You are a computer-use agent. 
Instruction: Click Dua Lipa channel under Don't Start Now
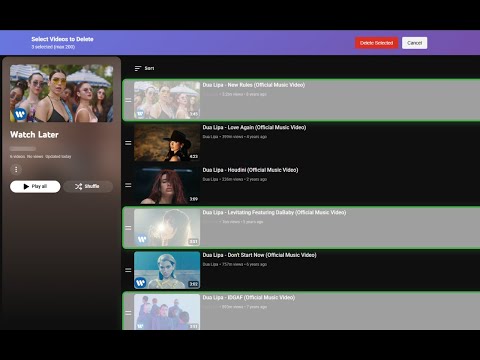(x=210, y=264)
